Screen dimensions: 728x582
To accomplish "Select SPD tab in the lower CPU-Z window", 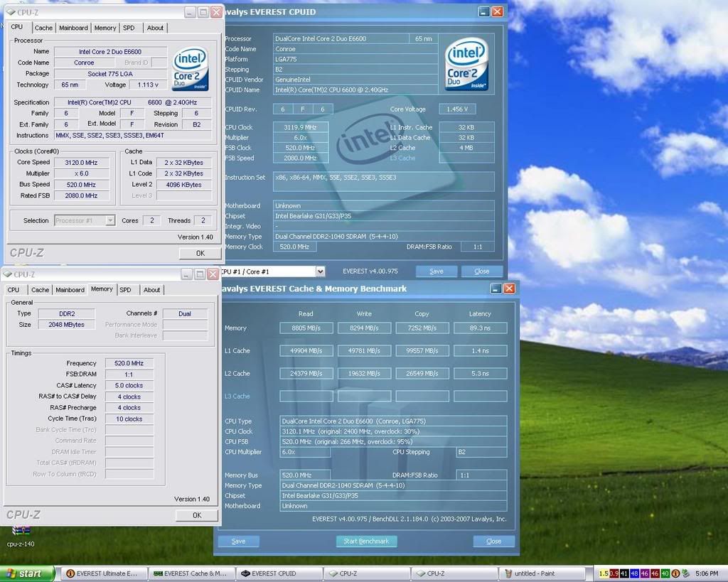I will click(125, 289).
